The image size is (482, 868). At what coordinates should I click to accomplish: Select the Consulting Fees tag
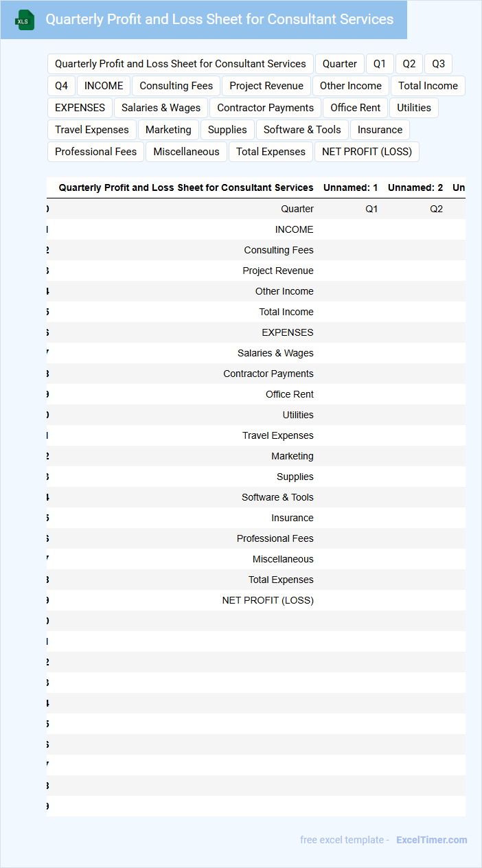click(x=176, y=86)
